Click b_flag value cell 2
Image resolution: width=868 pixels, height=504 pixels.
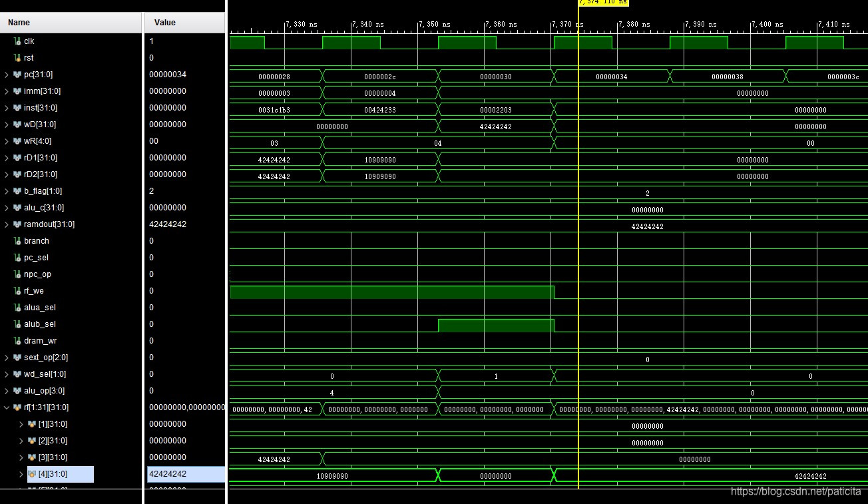click(x=152, y=191)
